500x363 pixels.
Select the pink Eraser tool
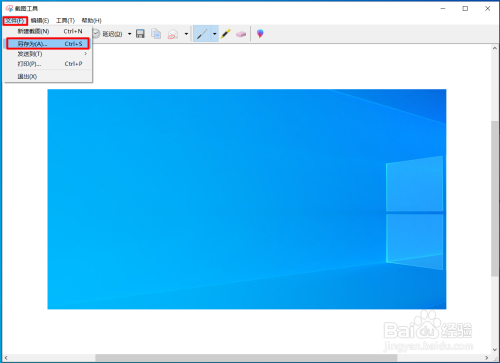[241, 34]
